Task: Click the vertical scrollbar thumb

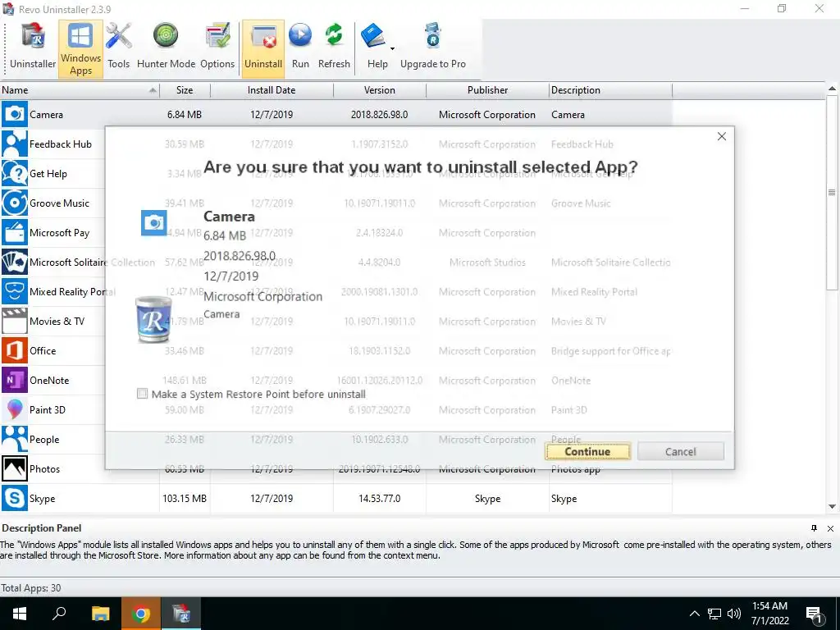Action: pos(832,193)
